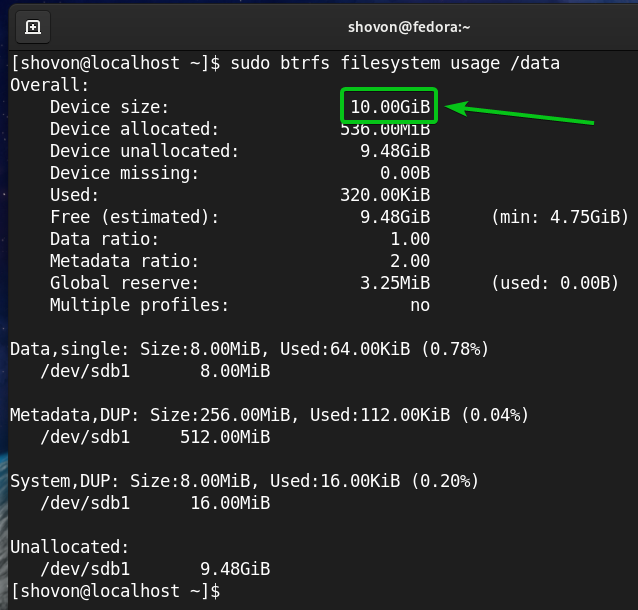Click the (used: 0.00B) text
The height and width of the screenshot is (610, 638).
(x=555, y=283)
